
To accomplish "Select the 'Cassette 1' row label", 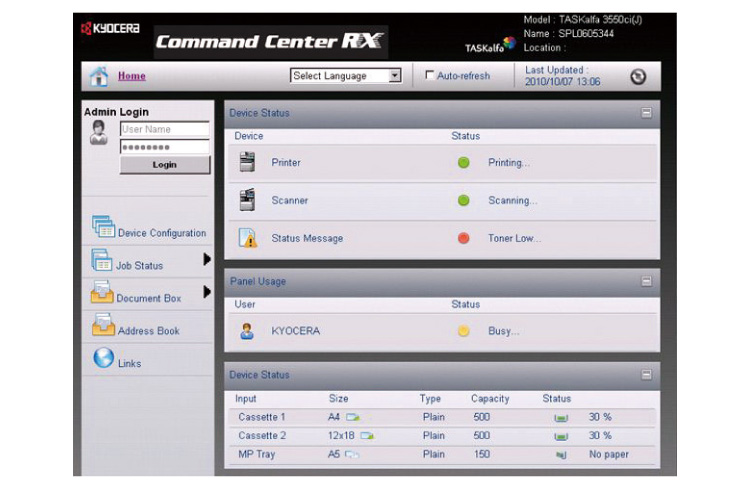I will (262, 417).
